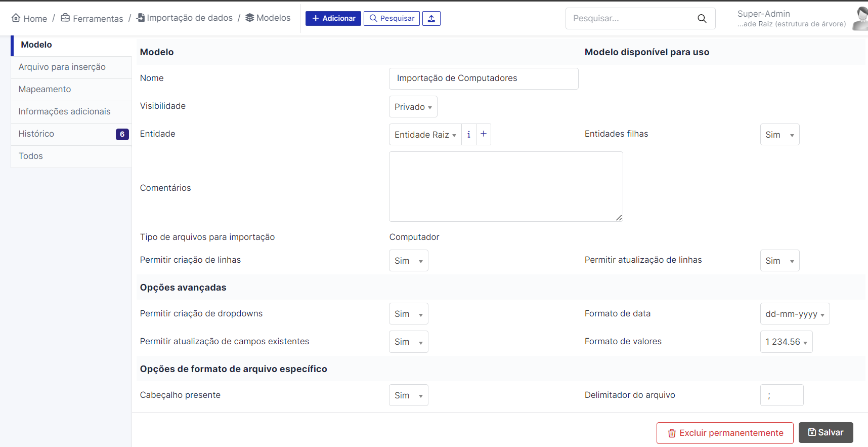Open the Formato de data dropdown
This screenshot has width=868, height=447.
(x=795, y=314)
